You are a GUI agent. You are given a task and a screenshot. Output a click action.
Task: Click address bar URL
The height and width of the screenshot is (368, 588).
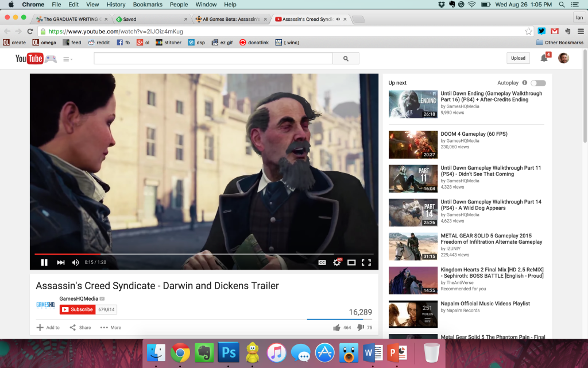point(115,32)
